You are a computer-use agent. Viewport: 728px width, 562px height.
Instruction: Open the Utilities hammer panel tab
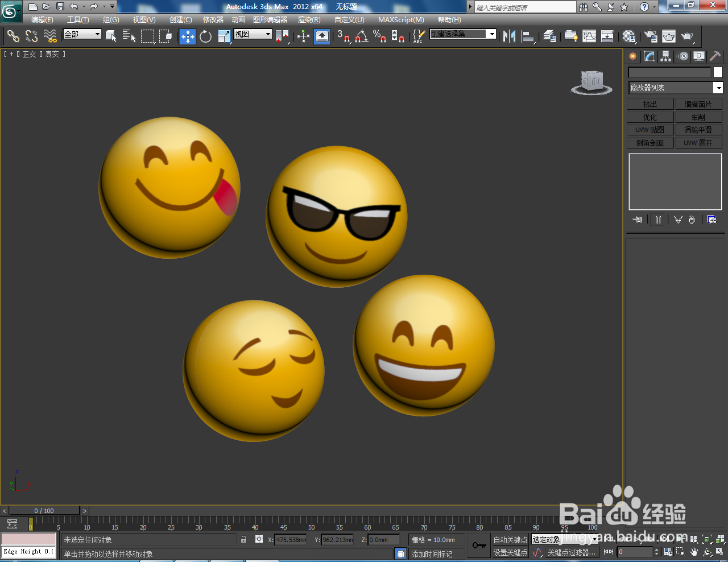[715, 56]
